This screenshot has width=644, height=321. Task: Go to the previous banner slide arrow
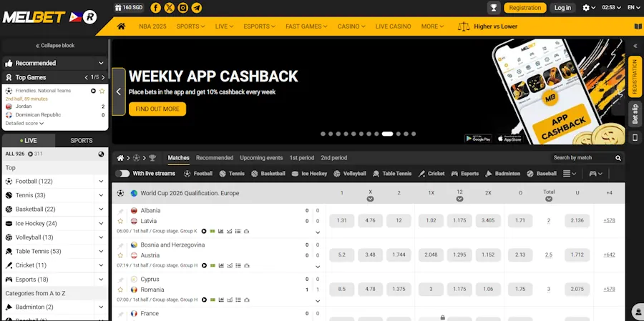coord(119,92)
